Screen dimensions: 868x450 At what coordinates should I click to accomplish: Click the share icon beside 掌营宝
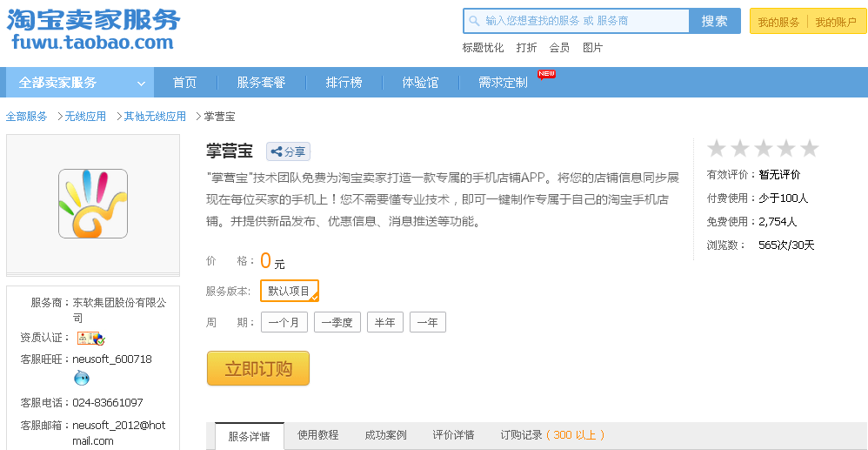coord(277,151)
